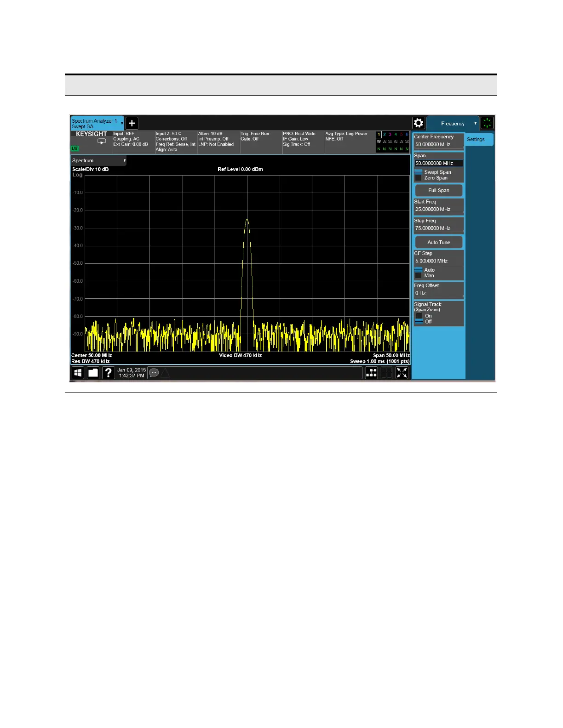The width and height of the screenshot is (563, 728).
Task: Set CF Step to Auto
Action: click(x=425, y=270)
